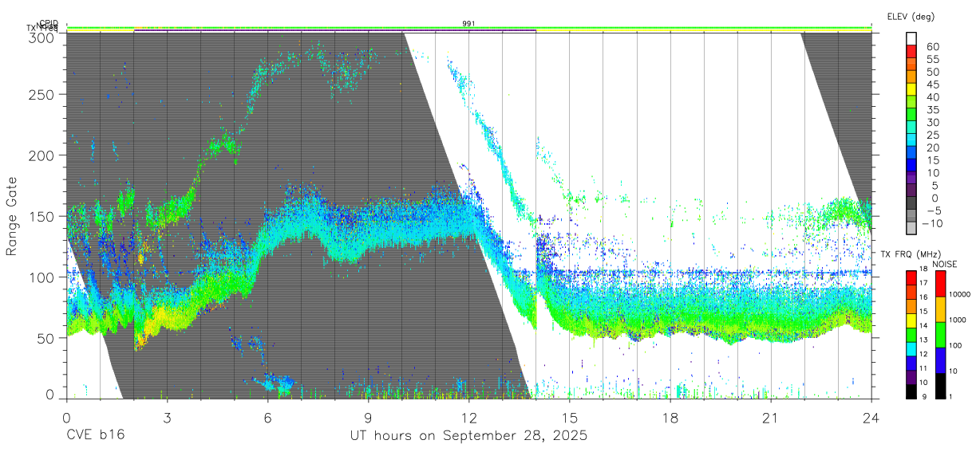Click the x-axis tick label '12'
This screenshot has height=452, width=980.
pos(468,418)
